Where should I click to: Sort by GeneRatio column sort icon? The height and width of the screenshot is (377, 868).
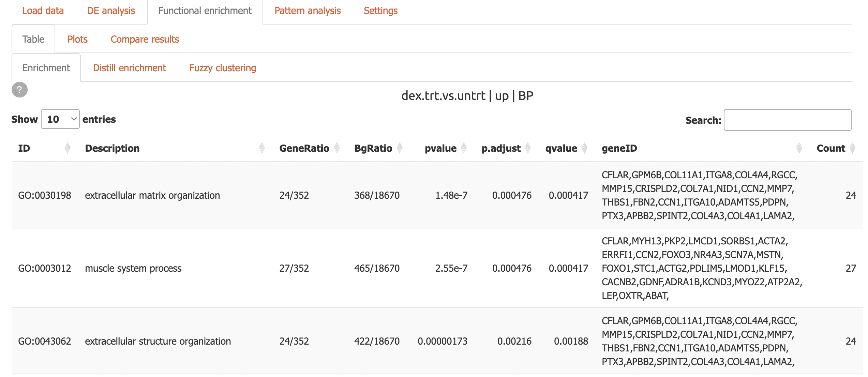point(337,148)
